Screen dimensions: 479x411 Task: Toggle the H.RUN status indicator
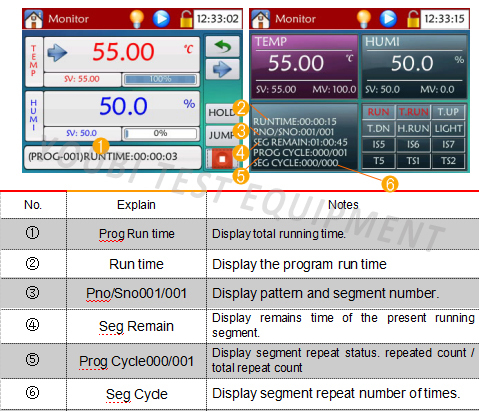(x=413, y=128)
